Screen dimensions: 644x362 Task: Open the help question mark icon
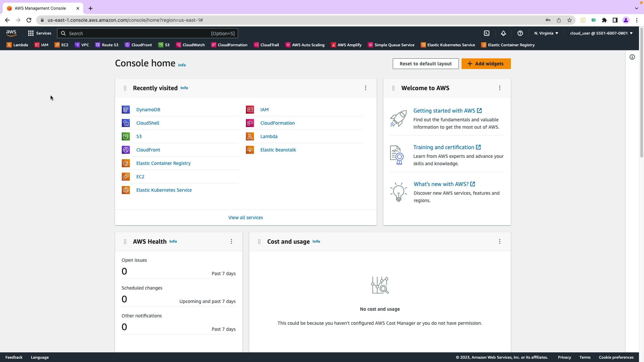pyautogui.click(x=520, y=33)
